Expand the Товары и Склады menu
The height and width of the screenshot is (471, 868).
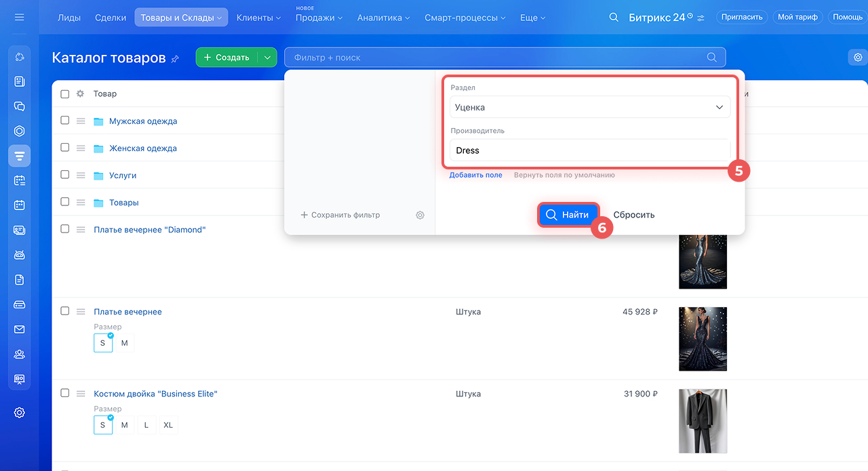pyautogui.click(x=181, y=18)
